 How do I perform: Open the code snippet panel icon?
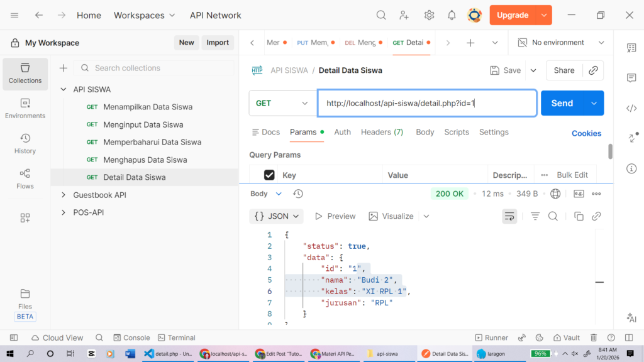click(x=631, y=108)
